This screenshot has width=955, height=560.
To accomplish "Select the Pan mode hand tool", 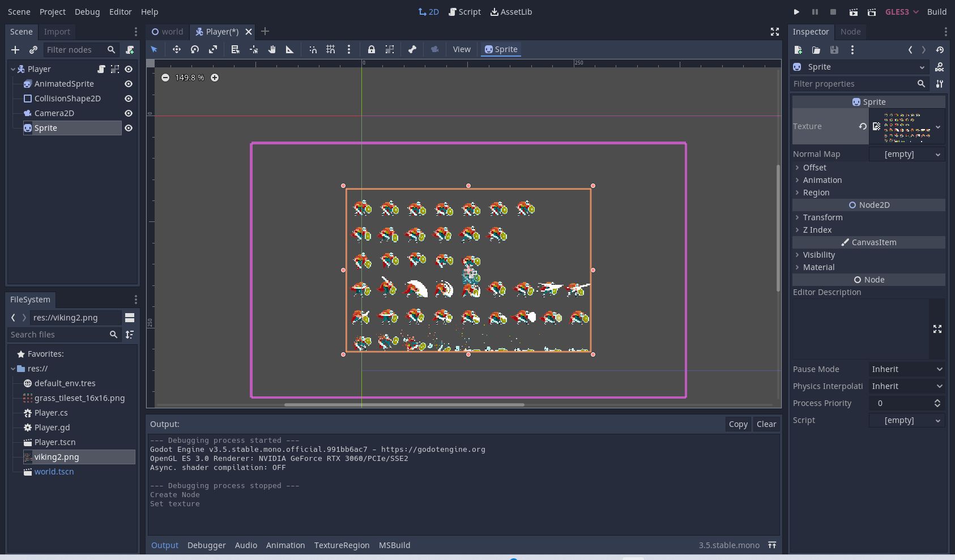I will coord(272,49).
